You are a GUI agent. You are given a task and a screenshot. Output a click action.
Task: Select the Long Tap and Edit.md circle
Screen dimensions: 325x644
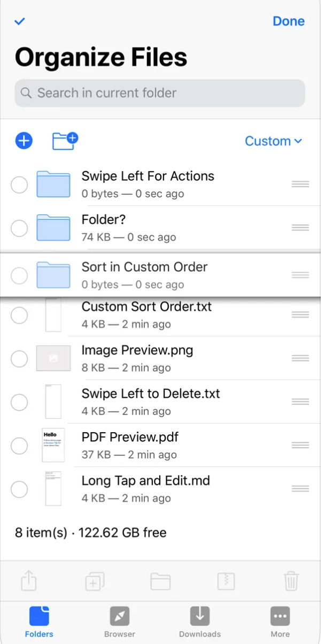point(19,489)
